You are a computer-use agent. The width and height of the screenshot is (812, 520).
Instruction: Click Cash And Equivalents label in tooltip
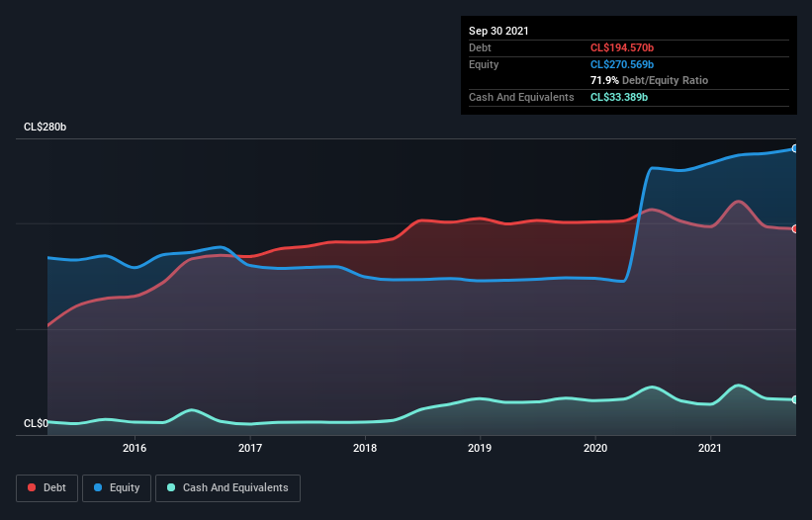click(x=521, y=97)
